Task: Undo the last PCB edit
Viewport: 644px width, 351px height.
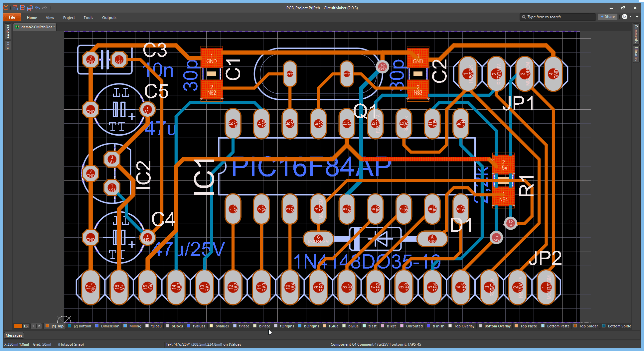Action: click(x=37, y=8)
